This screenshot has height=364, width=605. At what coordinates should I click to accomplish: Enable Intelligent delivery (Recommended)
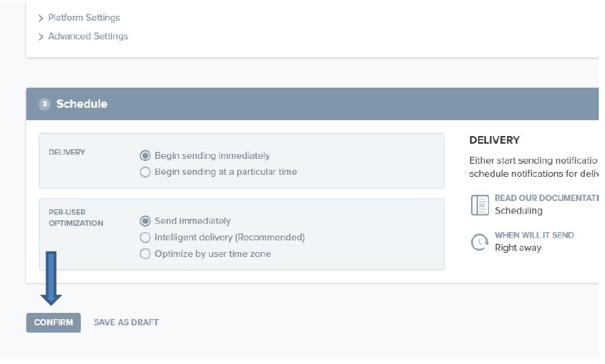tap(145, 237)
